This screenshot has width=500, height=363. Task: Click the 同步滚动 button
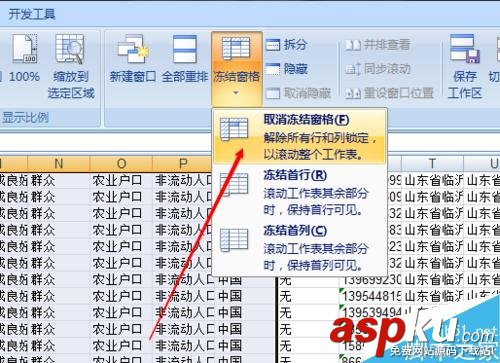click(378, 69)
